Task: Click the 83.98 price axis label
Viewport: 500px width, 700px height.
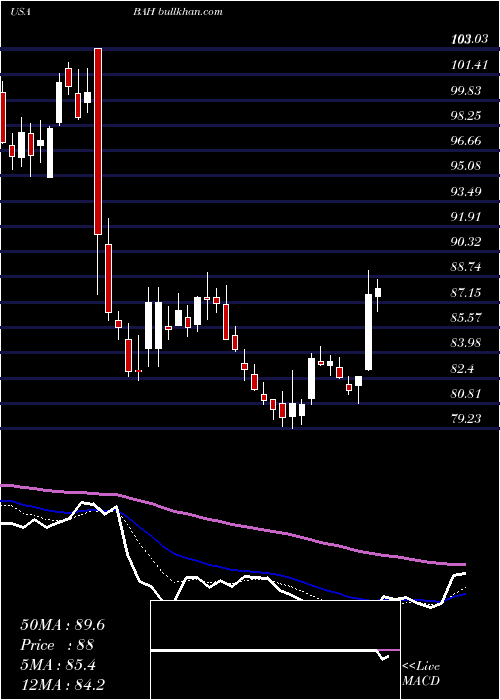Action: tap(467, 343)
